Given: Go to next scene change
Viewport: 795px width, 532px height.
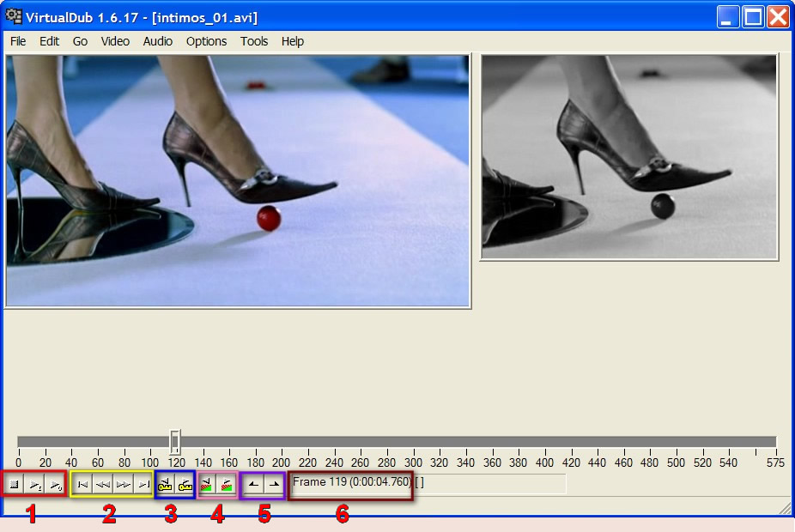Looking at the screenshot, I should (227, 484).
